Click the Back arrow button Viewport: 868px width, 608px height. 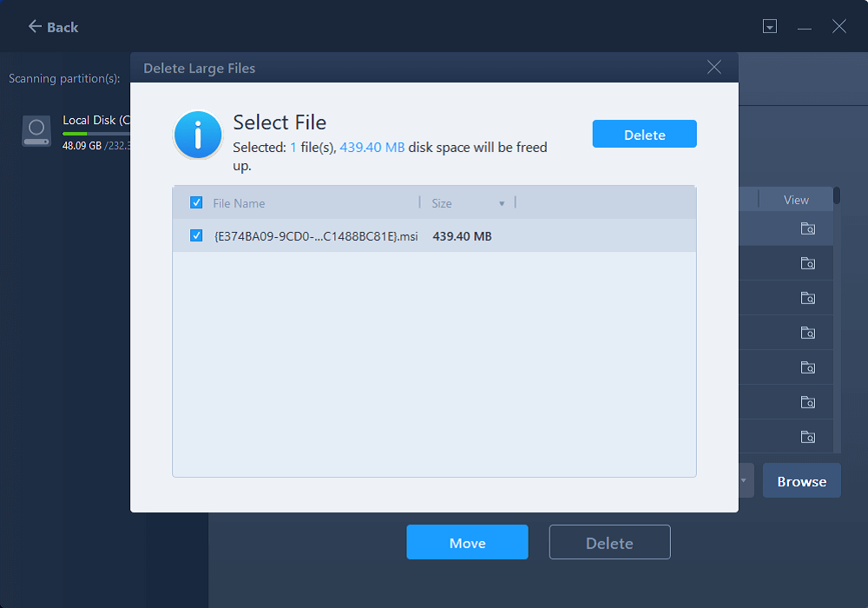pos(53,27)
